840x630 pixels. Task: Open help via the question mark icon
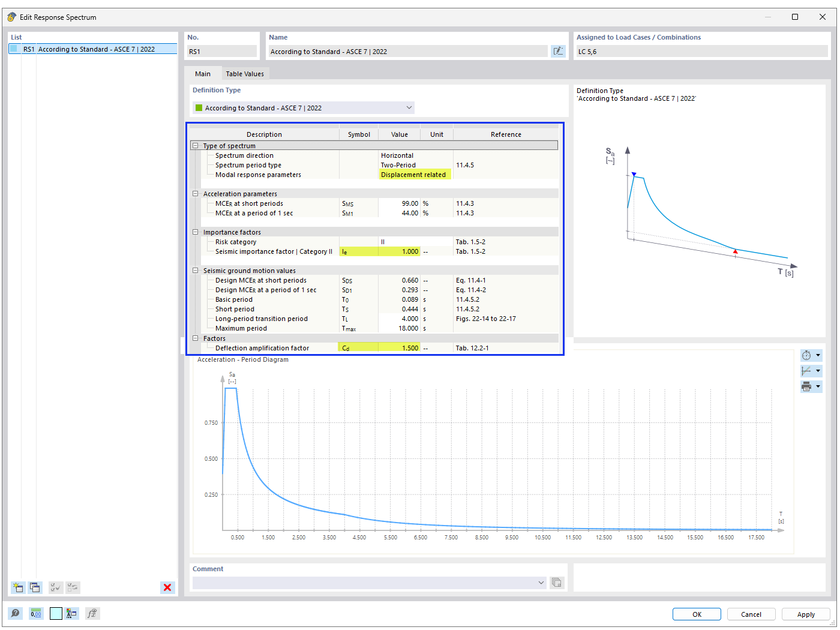click(15, 613)
